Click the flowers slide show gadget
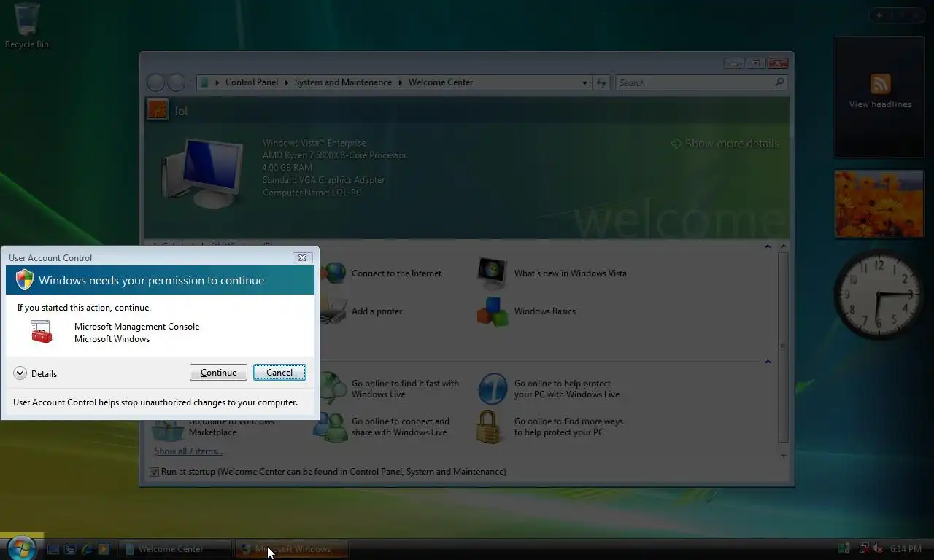This screenshot has height=560, width=934. point(879,204)
